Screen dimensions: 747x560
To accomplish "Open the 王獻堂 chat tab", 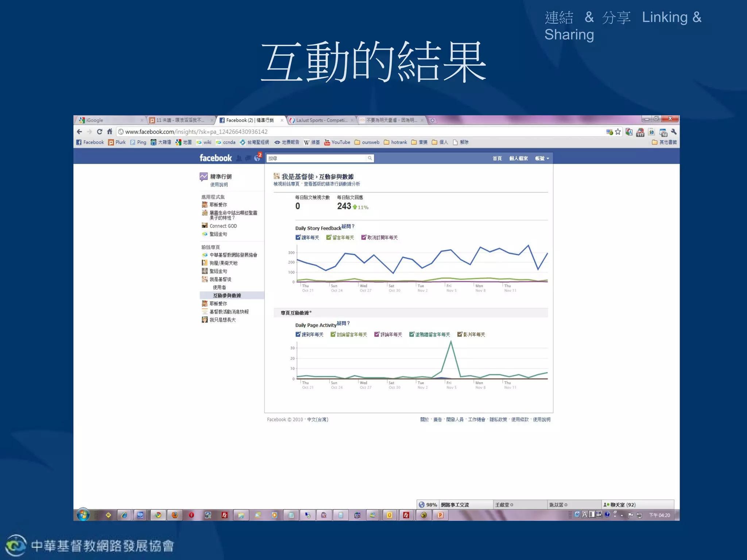I will pos(520,505).
